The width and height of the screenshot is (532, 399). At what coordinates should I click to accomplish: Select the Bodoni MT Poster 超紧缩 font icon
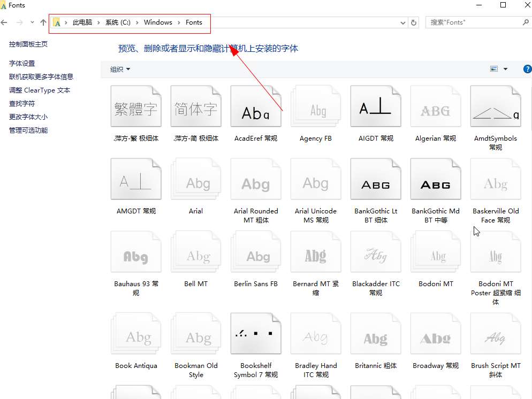(496, 252)
